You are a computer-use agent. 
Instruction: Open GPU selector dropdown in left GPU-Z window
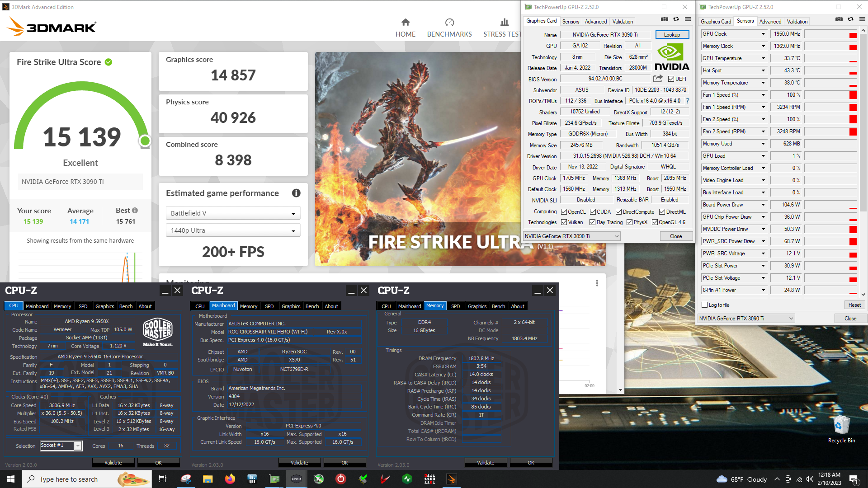pyautogui.click(x=572, y=236)
